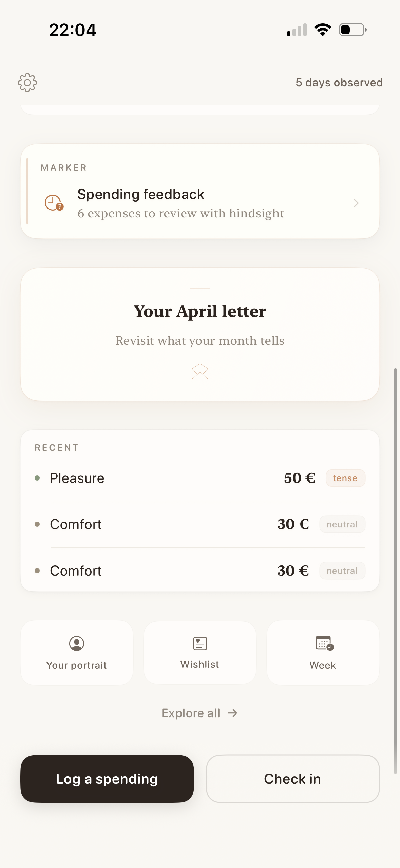This screenshot has height=868, width=400.
Task: Tap the 5 days observed label
Action: (x=339, y=83)
